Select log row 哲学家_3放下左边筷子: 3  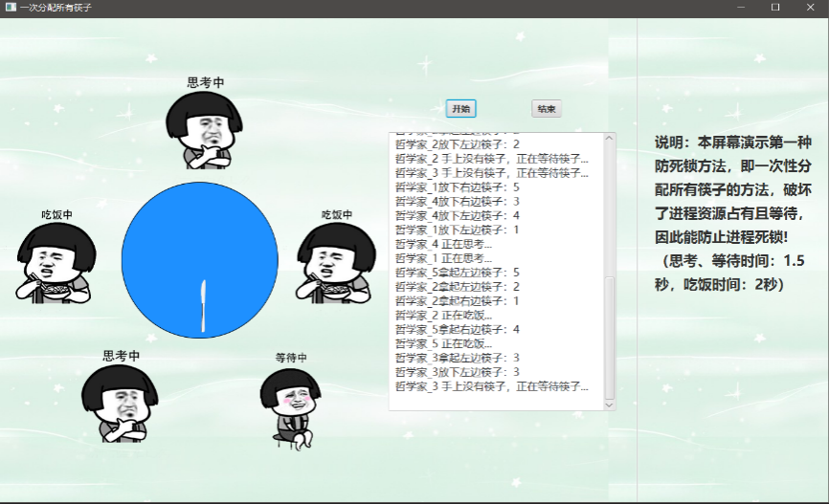click(458, 372)
